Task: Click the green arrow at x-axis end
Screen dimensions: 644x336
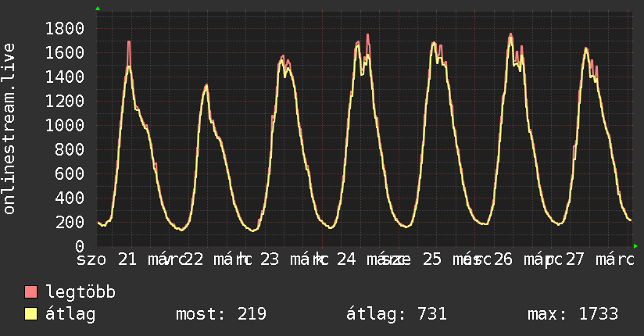Action: click(x=635, y=246)
